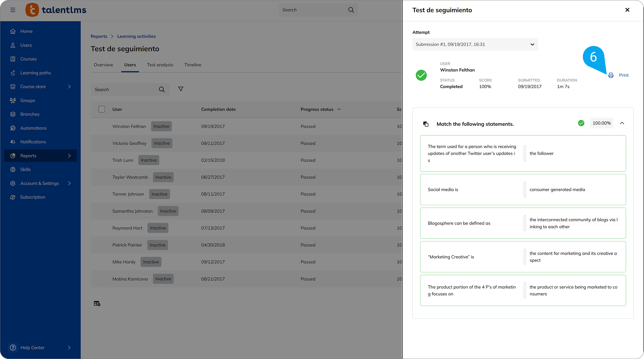
Task: Open hamburger menu at top left
Action: pyautogui.click(x=13, y=10)
